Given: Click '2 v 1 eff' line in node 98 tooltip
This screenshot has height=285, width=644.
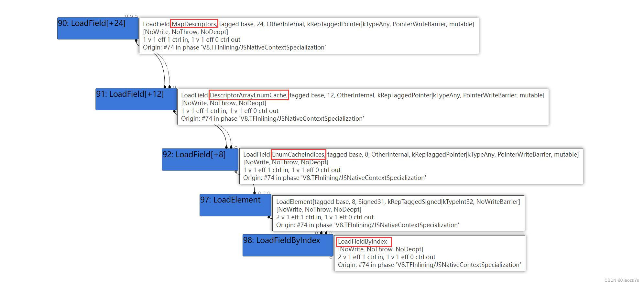Looking at the screenshot, I should pyautogui.click(x=387, y=257).
